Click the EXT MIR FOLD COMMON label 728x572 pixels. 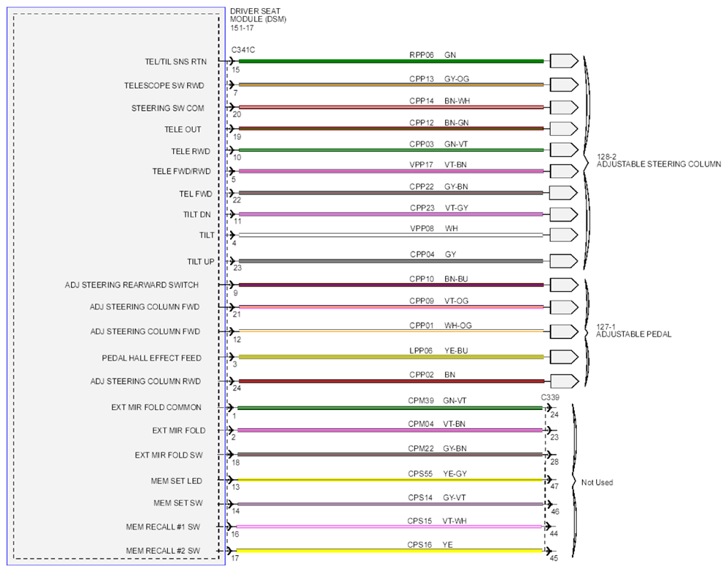tap(156, 407)
